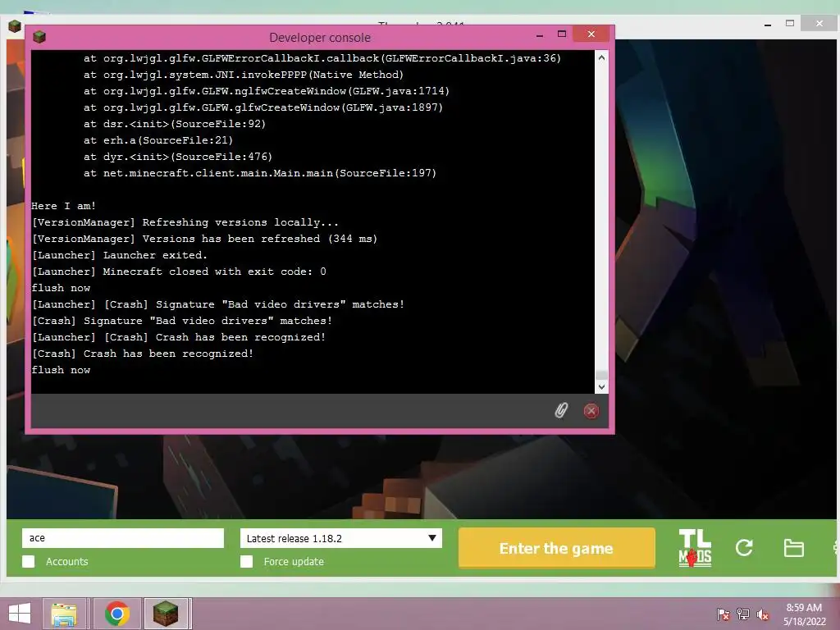Open Action Center flag tray icon
The height and width of the screenshot is (630, 840).
tap(724, 614)
